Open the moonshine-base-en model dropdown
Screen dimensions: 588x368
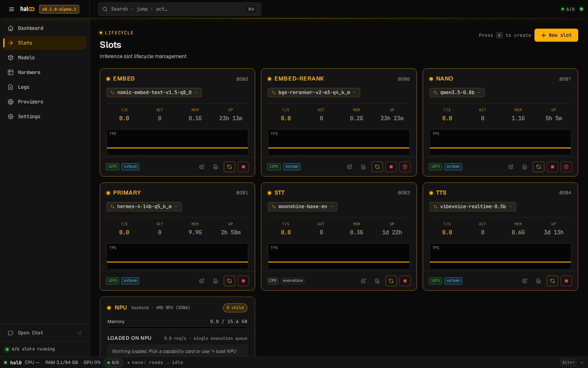pos(303,206)
